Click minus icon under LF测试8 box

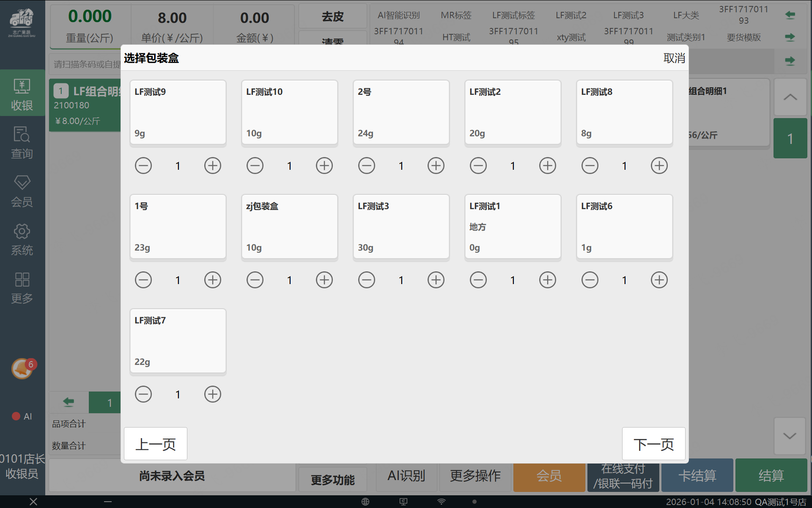tap(590, 166)
